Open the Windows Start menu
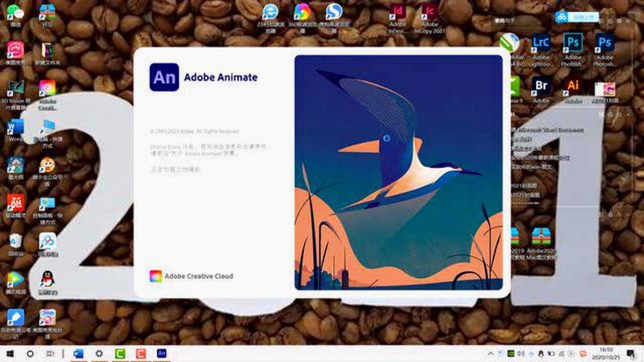Viewport: 644px width, 362px height. coord(10,353)
